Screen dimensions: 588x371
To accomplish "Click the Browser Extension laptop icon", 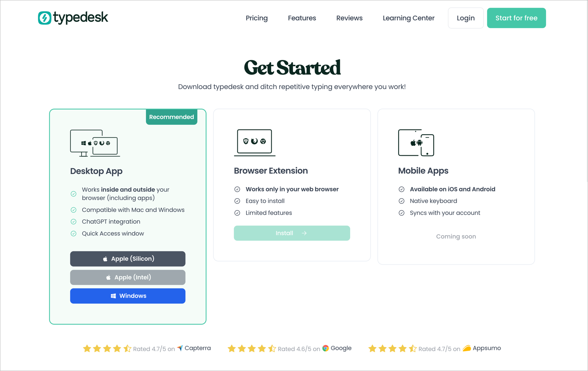I will [254, 142].
